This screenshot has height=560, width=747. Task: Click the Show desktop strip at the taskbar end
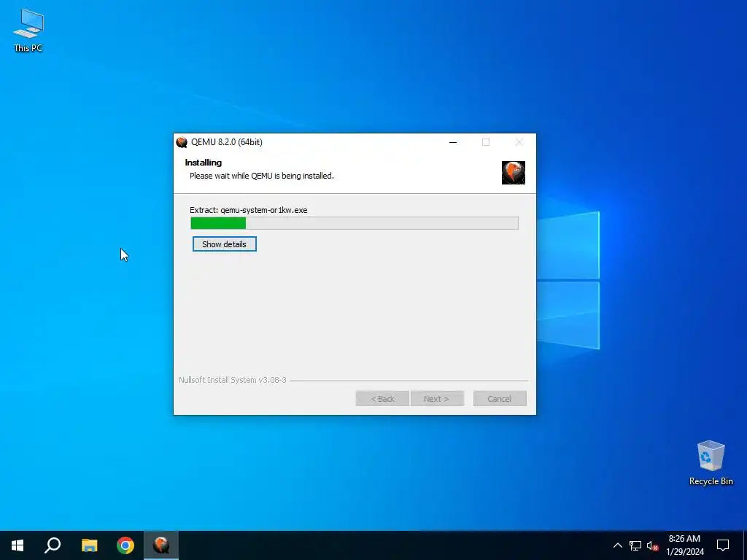(745, 545)
